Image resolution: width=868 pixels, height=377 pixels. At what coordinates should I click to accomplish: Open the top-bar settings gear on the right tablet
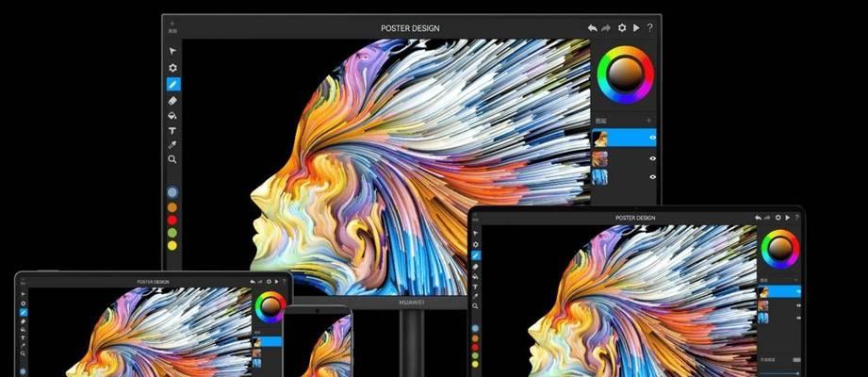(778, 218)
